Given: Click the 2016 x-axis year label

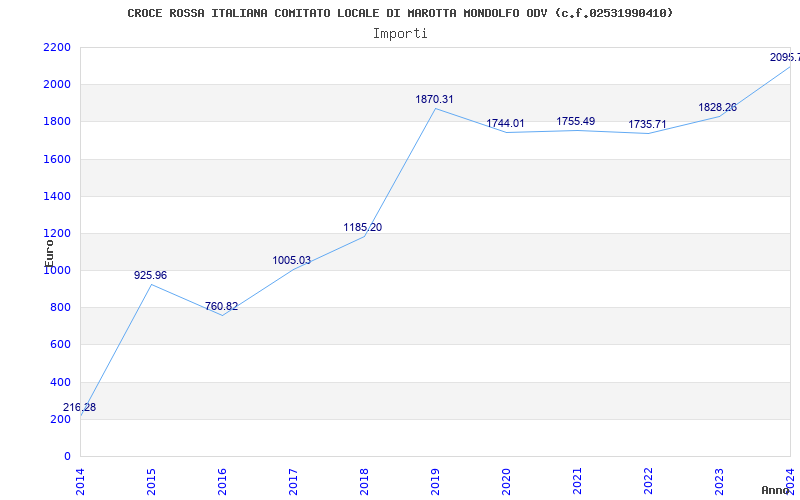Looking at the screenshot, I should point(222,482).
